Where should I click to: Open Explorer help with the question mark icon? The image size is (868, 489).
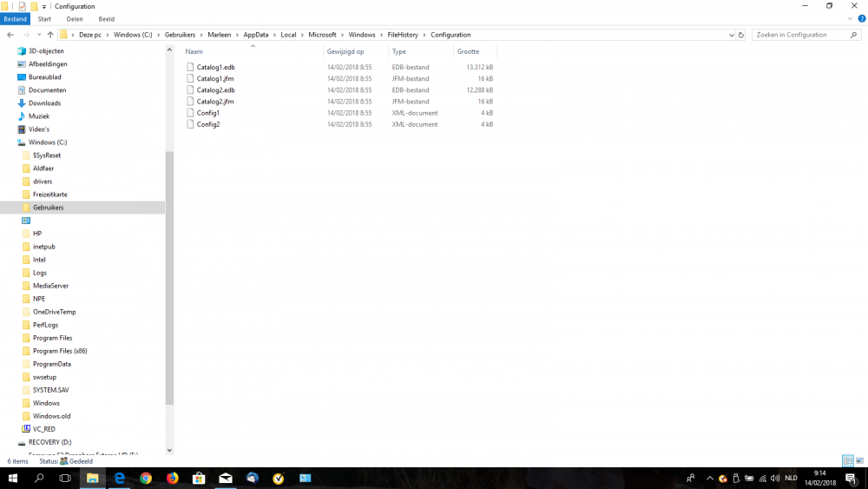[862, 19]
